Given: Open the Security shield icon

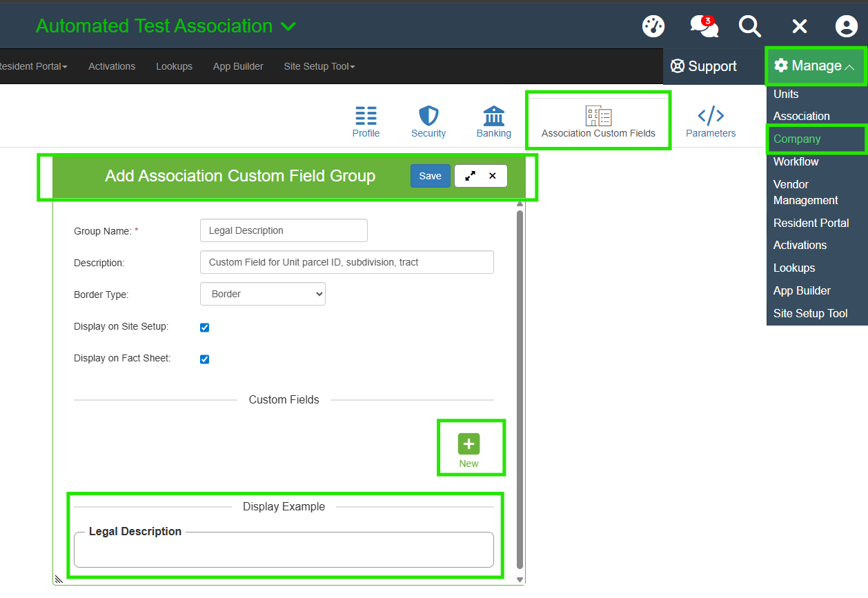Looking at the screenshot, I should (428, 121).
